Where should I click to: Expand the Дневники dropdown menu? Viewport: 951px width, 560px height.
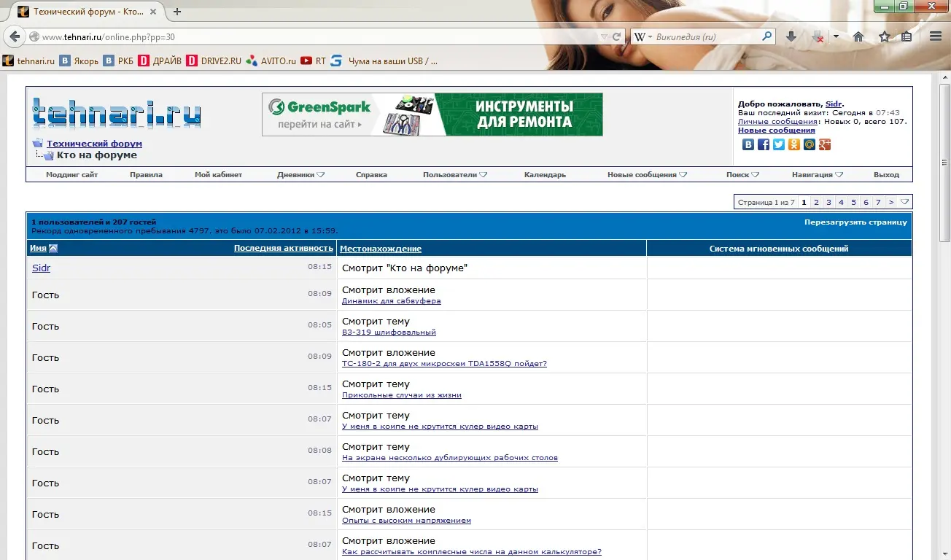coord(320,175)
